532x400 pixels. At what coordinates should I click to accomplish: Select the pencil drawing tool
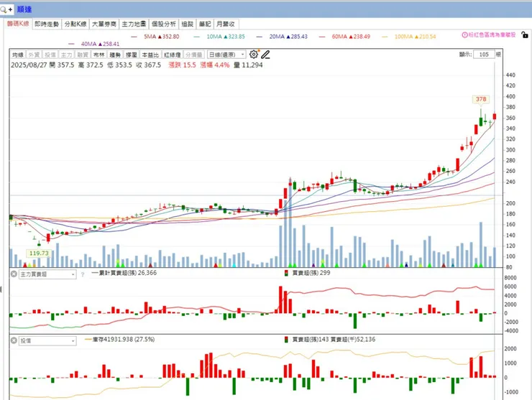tap(265, 55)
